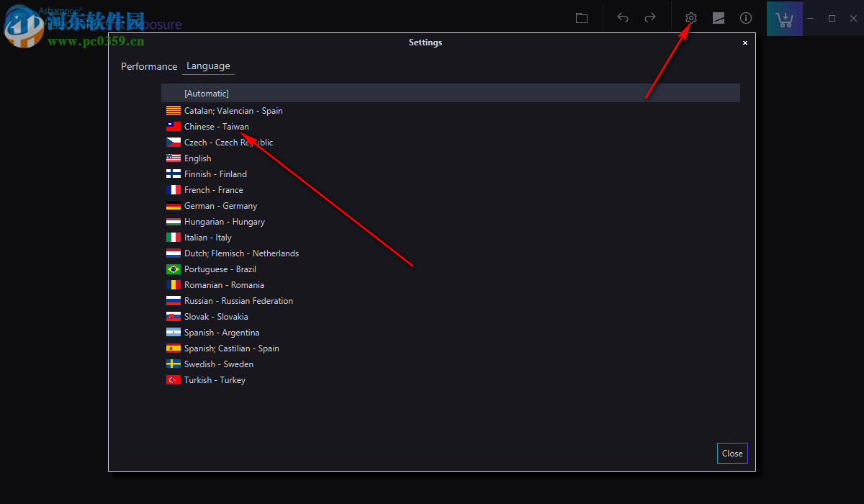Redo the last action with the forward arrow
864x504 pixels.
point(649,18)
